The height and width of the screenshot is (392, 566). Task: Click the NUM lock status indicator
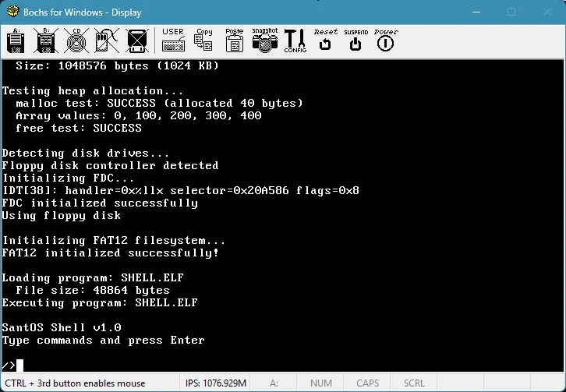(x=321, y=383)
